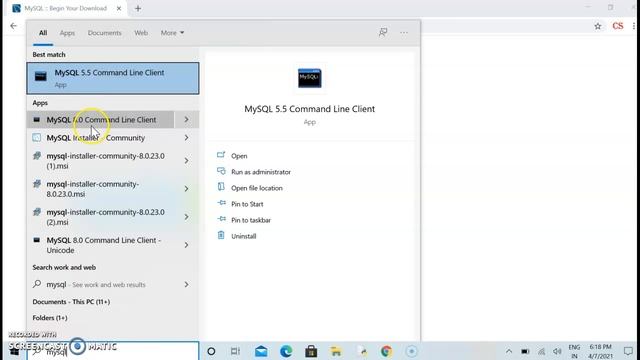The height and width of the screenshot is (360, 640).
Task: Select the All search tab
Action: pyautogui.click(x=43, y=33)
